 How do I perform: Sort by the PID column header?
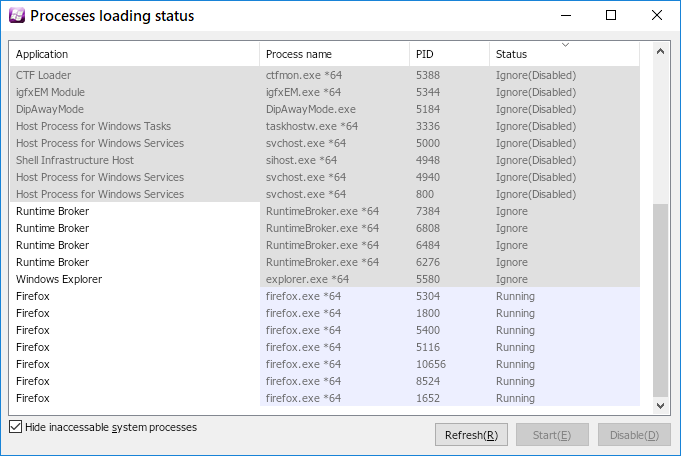tap(450, 54)
